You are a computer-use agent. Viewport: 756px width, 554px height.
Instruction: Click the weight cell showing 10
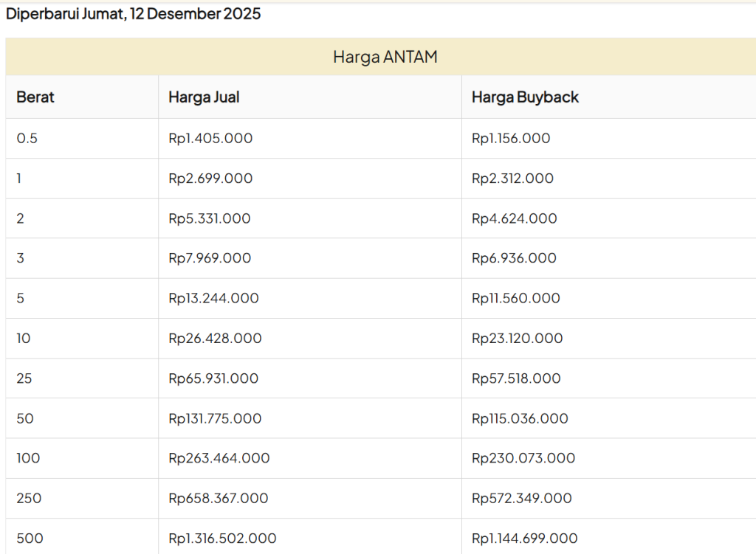[26, 339]
